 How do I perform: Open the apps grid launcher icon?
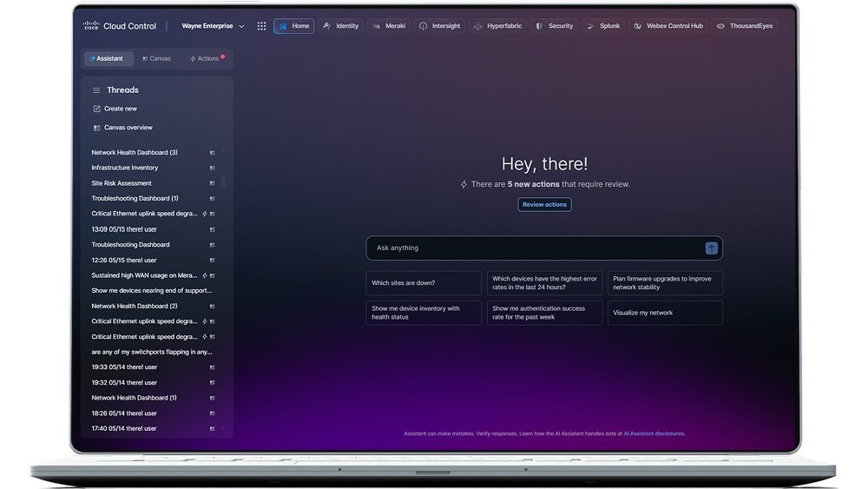click(261, 26)
